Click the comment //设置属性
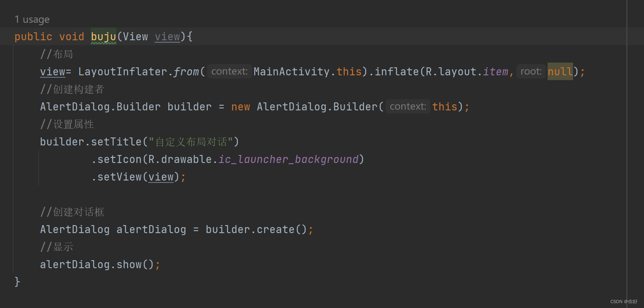The height and width of the screenshot is (308, 644). click(67, 124)
